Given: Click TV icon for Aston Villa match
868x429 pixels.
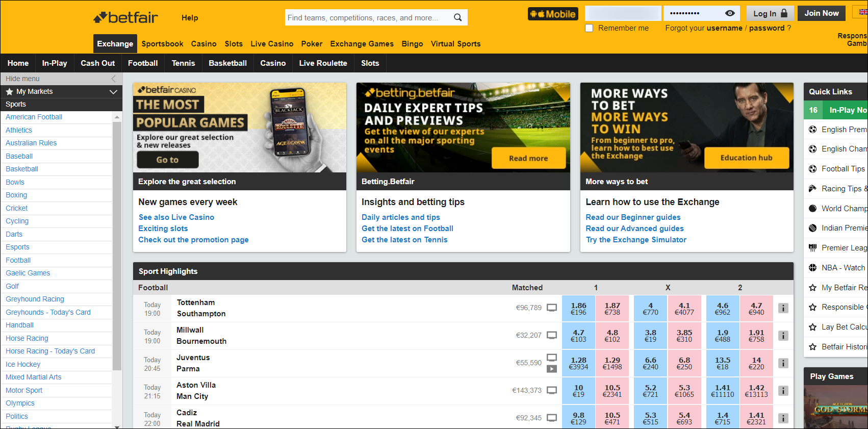Looking at the screenshot, I should coord(552,390).
